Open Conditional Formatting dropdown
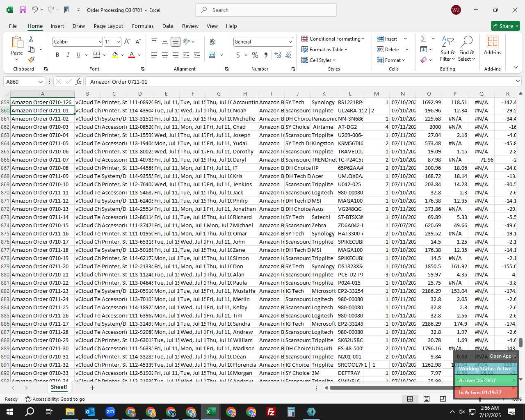 click(333, 39)
